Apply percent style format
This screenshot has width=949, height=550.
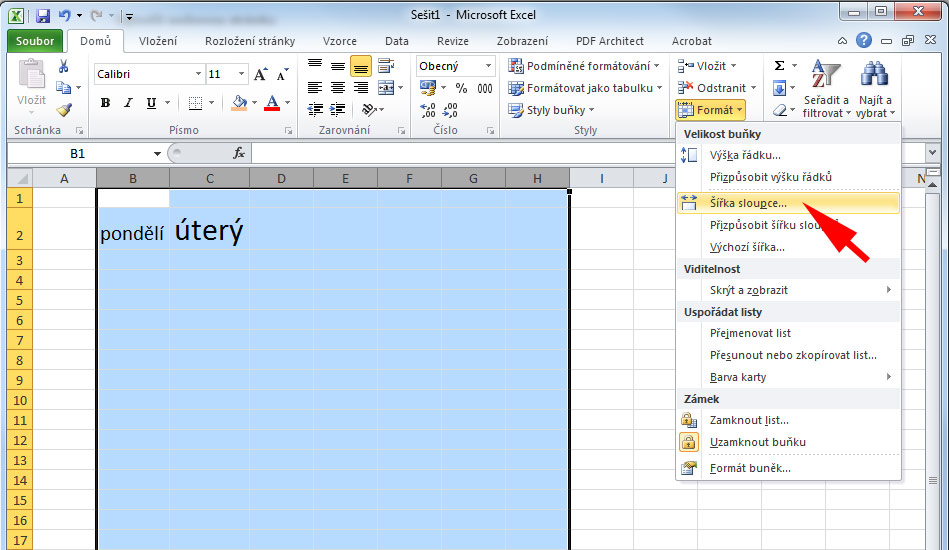click(x=461, y=88)
